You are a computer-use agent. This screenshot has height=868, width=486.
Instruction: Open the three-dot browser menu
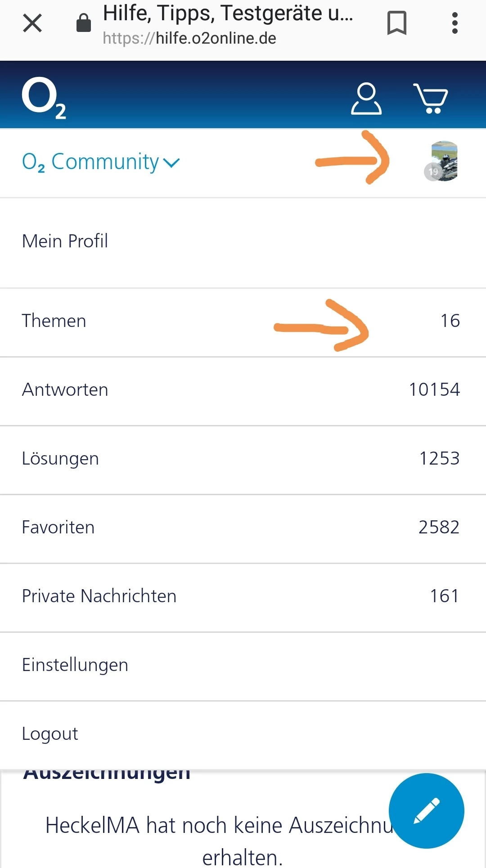[x=454, y=23]
